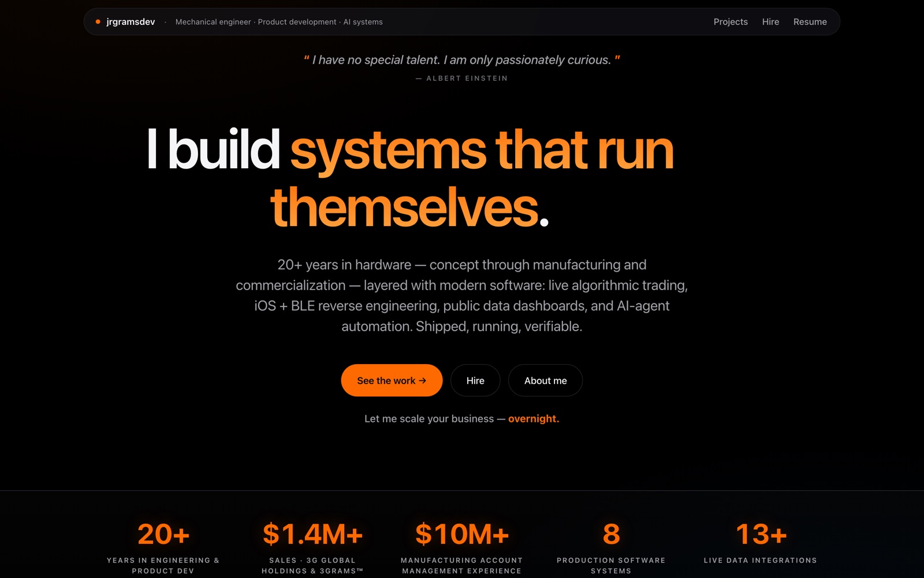Click the 20+ years stat

163,534
